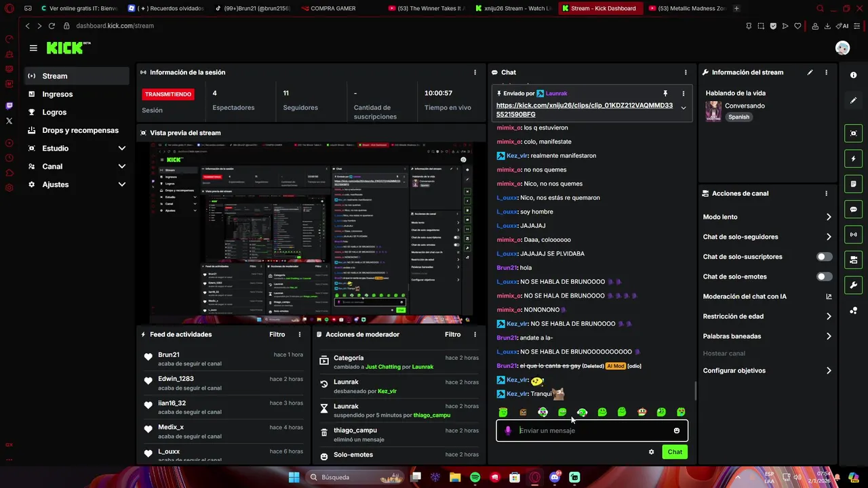Toggle the chat bubble widget icon in rail

(x=853, y=209)
